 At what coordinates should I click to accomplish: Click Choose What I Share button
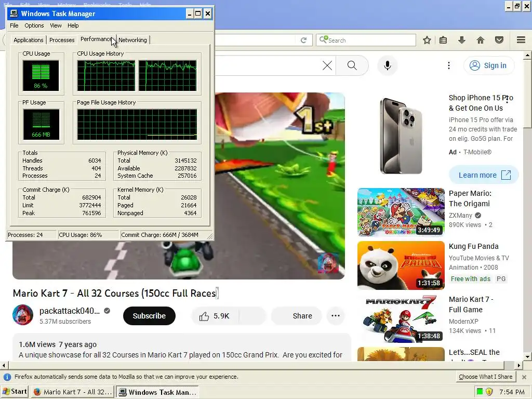(486, 377)
